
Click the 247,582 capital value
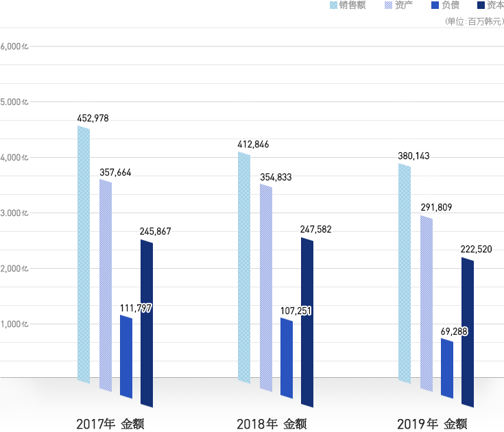click(315, 230)
